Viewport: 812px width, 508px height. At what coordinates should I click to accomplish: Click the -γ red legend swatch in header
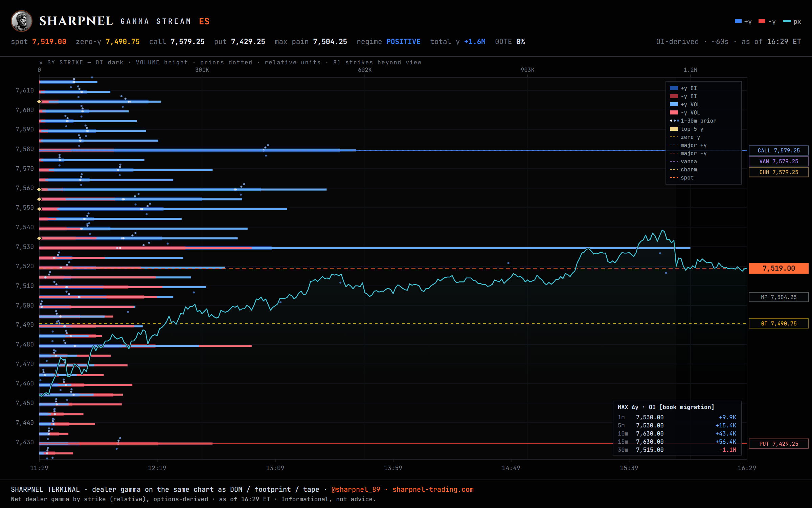click(762, 21)
